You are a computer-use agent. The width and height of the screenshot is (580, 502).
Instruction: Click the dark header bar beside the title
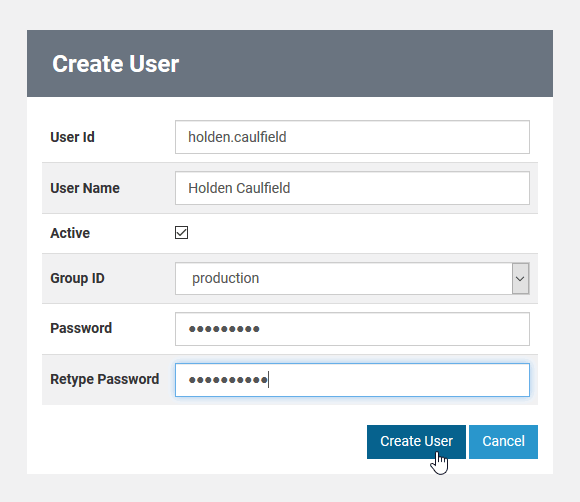click(366, 64)
